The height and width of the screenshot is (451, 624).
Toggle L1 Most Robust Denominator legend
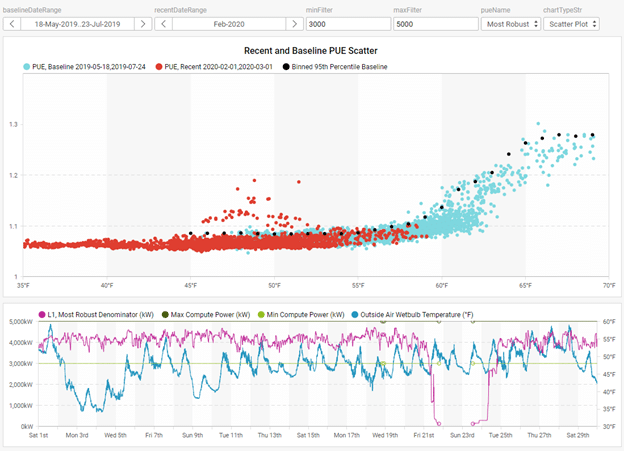(x=96, y=314)
